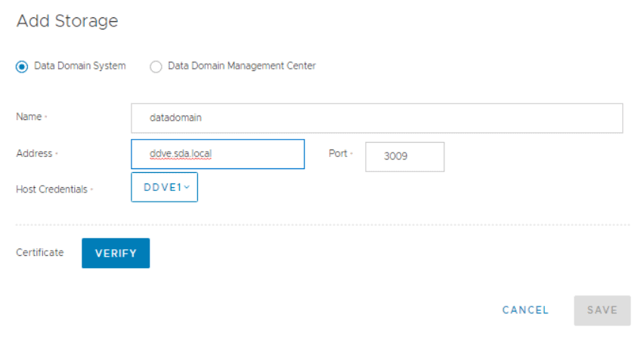
Task: Focus the Name input field
Action: point(376,118)
